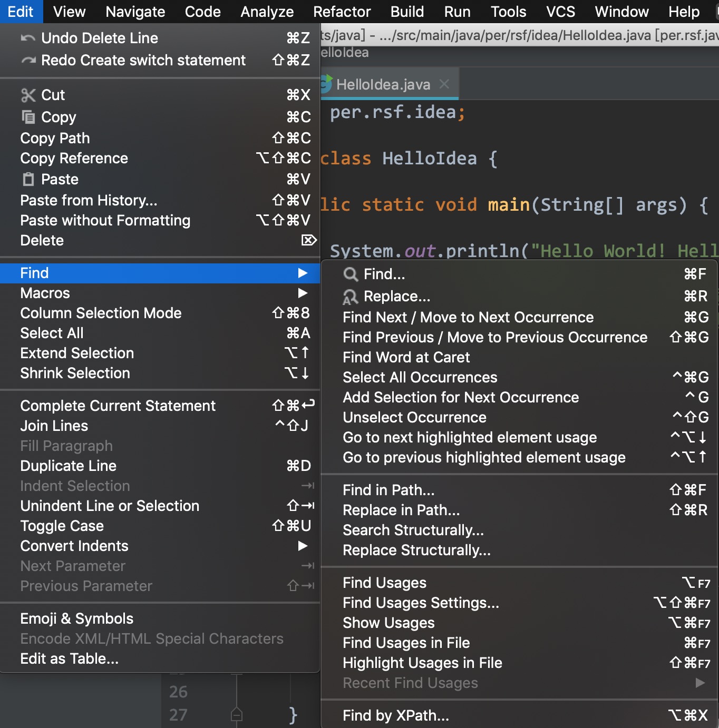Choose Go to previous highlighted element usage

click(519, 457)
